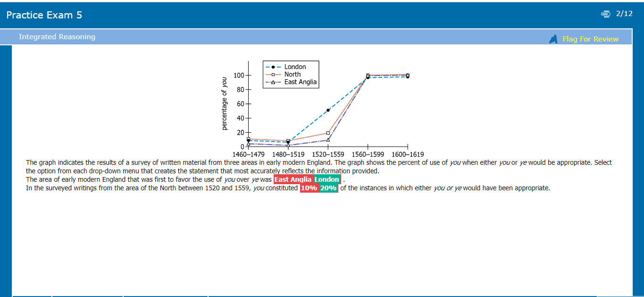The height and width of the screenshot is (297, 644).
Task: Click the North square legend marker
Action: pyautogui.click(x=274, y=75)
